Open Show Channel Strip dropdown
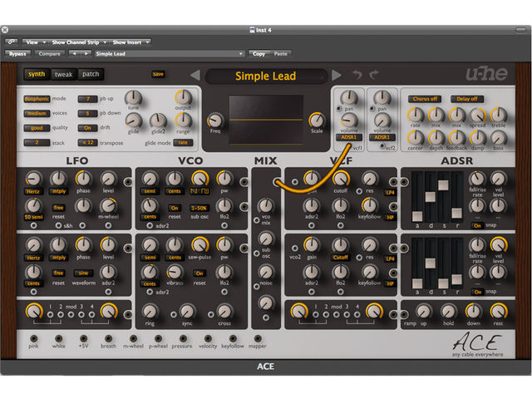 coord(79,42)
